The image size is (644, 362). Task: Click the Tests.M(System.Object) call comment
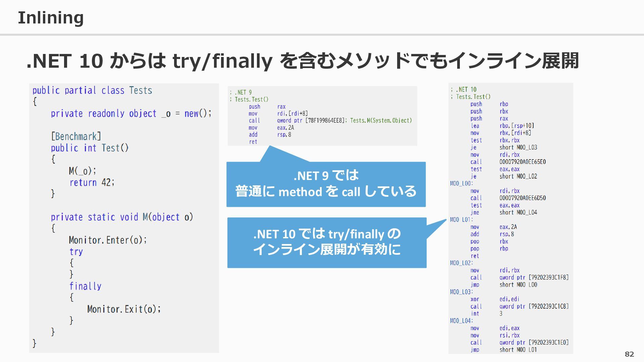pyautogui.click(x=381, y=120)
